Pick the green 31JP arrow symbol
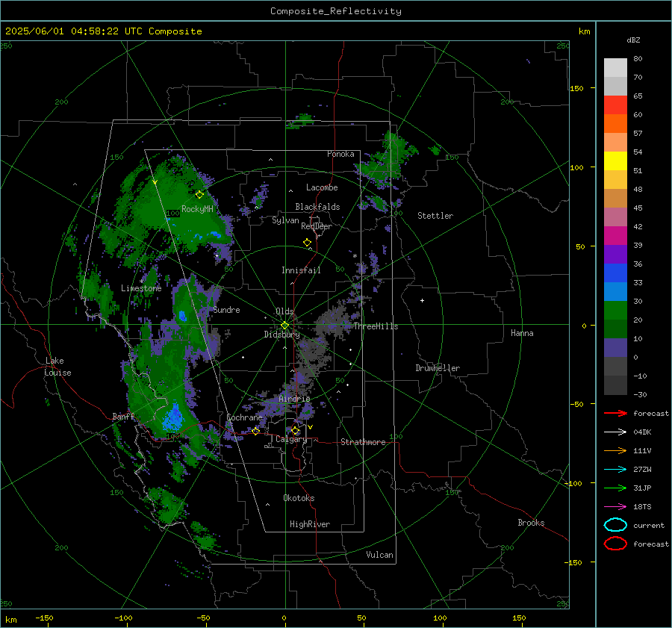The height and width of the screenshot is (628, 672). (x=615, y=488)
